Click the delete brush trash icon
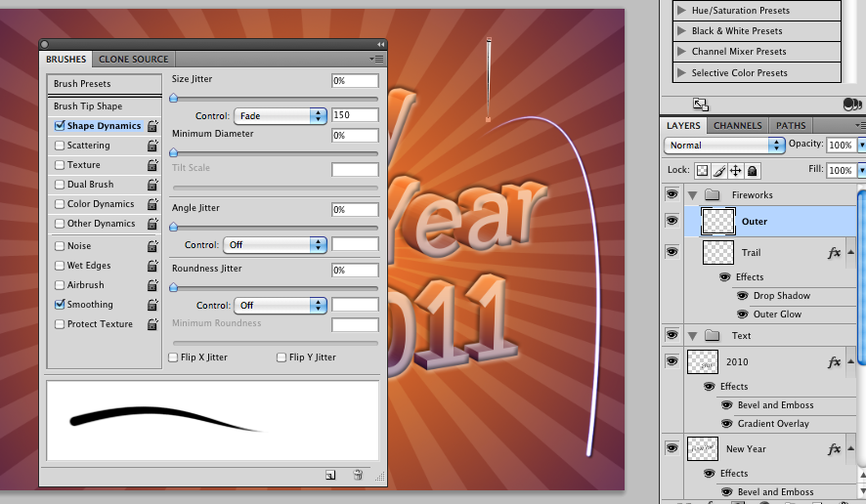866x504 pixels. [x=358, y=475]
